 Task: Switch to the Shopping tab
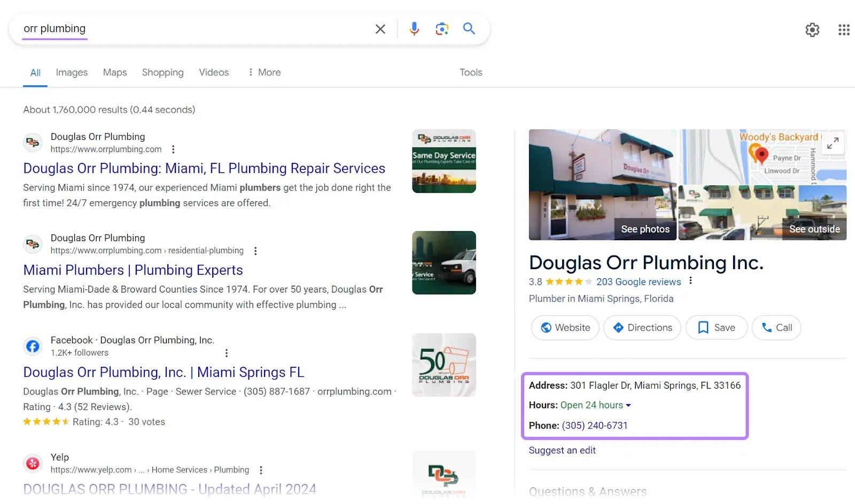pos(162,72)
